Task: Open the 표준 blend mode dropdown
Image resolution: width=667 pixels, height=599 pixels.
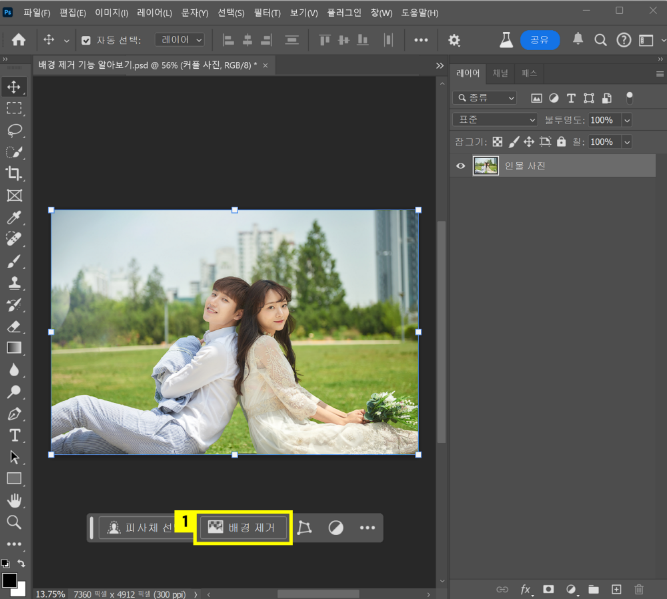Action: [495, 119]
